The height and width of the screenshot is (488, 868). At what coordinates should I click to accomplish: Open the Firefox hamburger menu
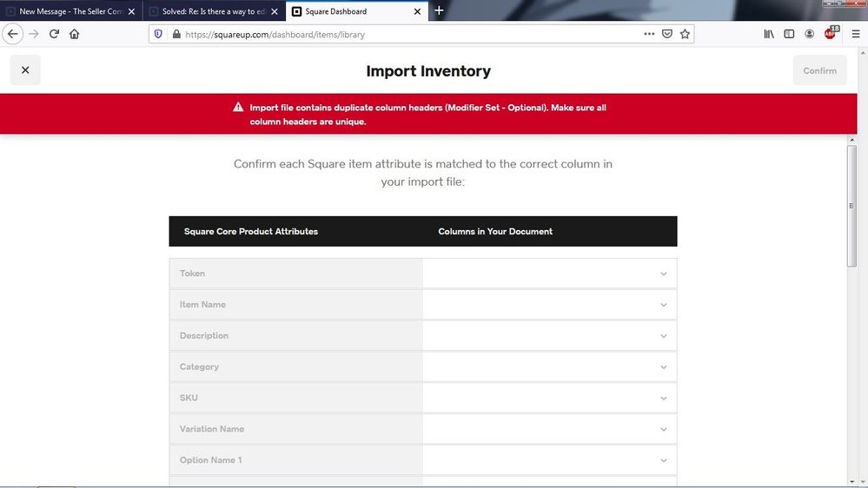(x=855, y=34)
